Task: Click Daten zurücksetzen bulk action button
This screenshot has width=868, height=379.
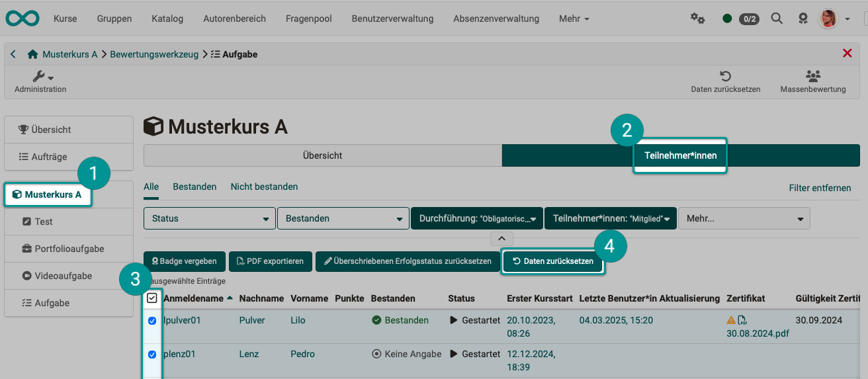Action: 553,261
